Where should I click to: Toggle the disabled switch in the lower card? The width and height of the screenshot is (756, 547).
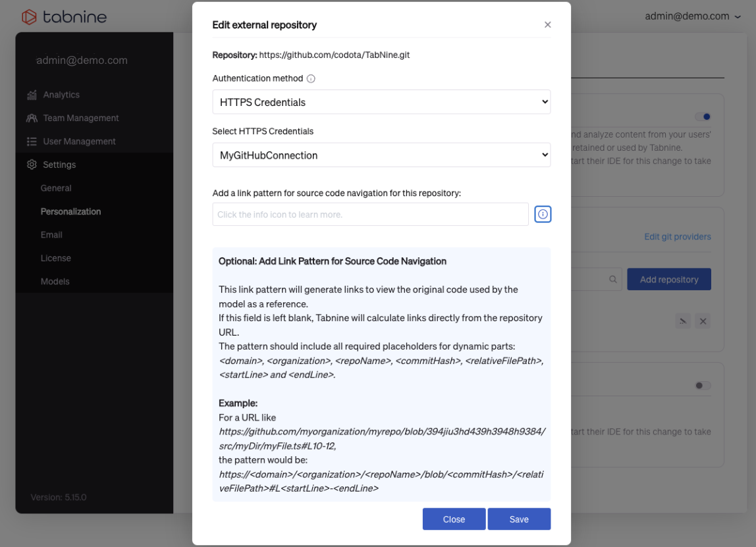(703, 385)
